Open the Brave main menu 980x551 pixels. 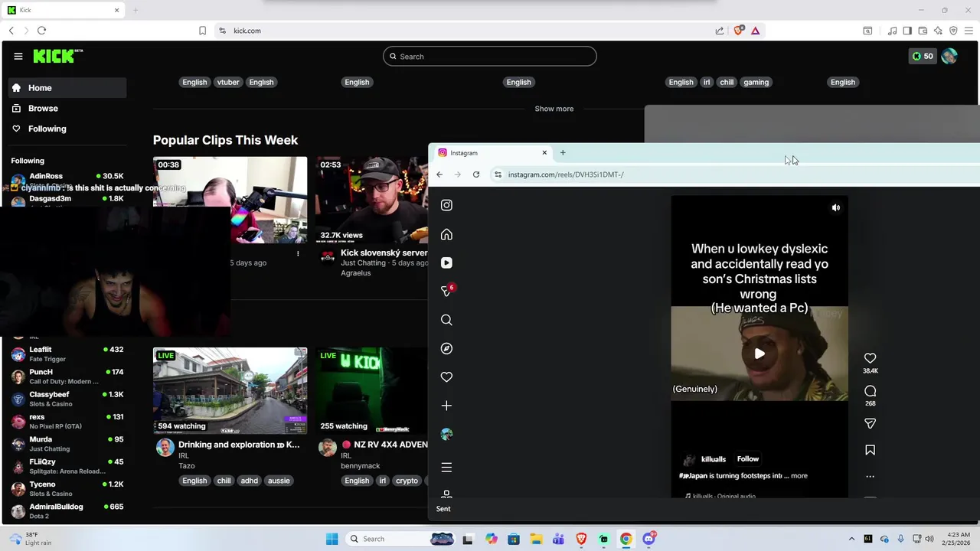(969, 31)
